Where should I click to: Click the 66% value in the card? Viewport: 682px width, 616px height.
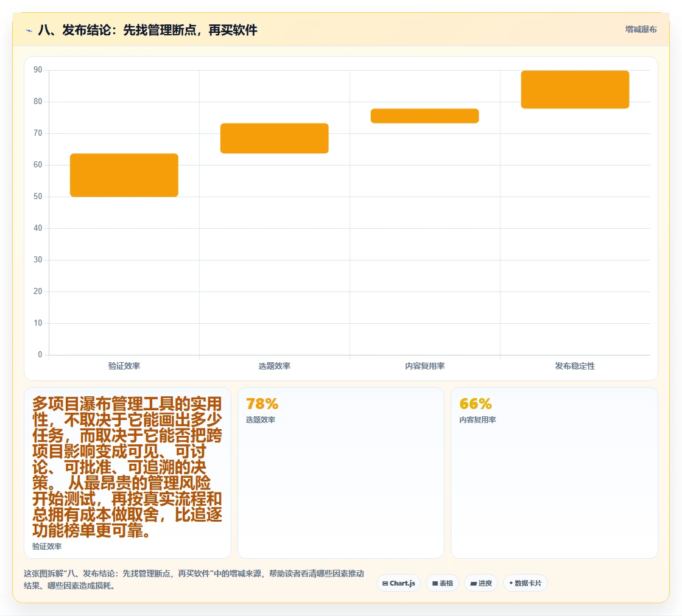tap(476, 404)
